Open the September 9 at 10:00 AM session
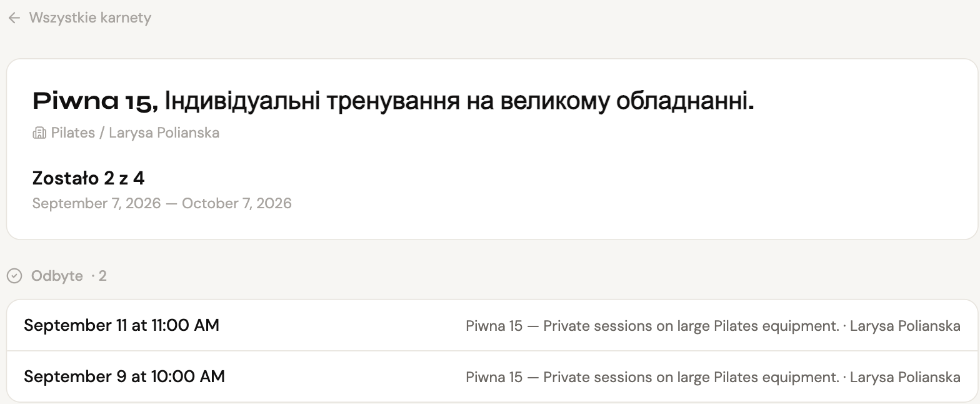This screenshot has width=980, height=404. (492, 377)
